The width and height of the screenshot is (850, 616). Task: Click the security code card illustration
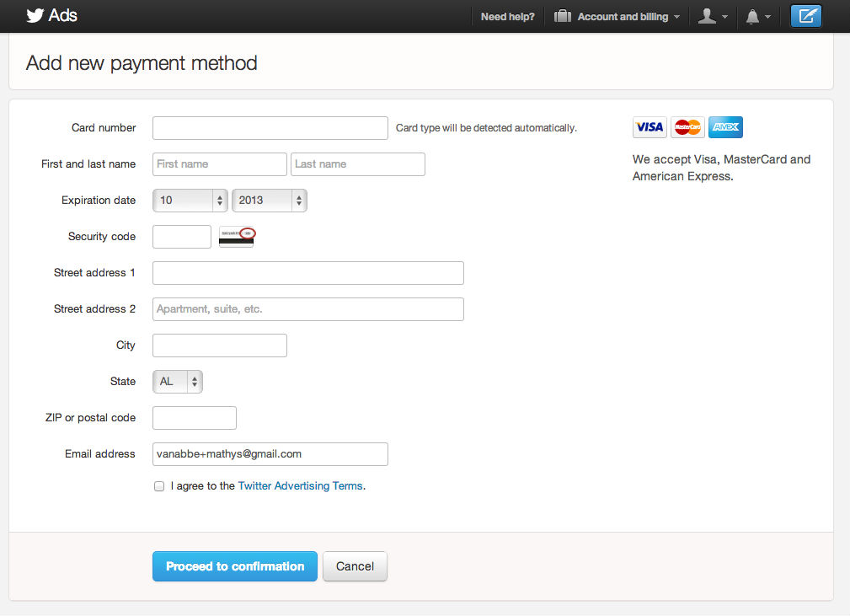coord(237,237)
